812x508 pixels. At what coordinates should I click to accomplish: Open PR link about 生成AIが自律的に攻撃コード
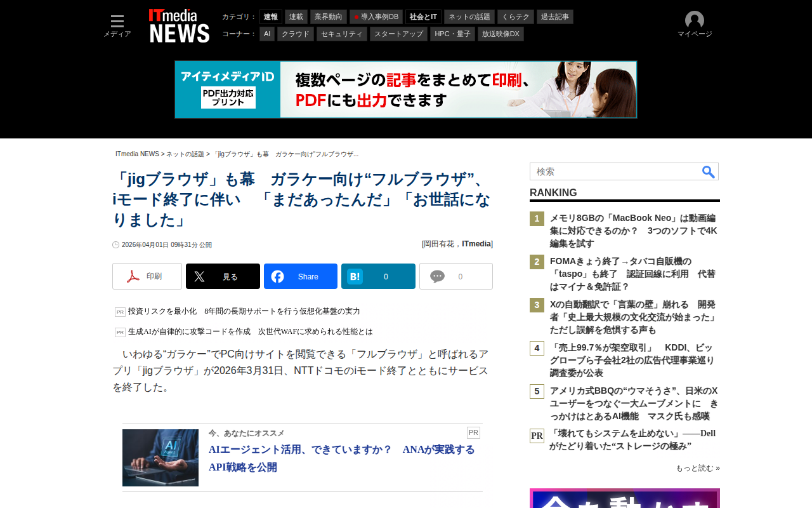point(251,331)
